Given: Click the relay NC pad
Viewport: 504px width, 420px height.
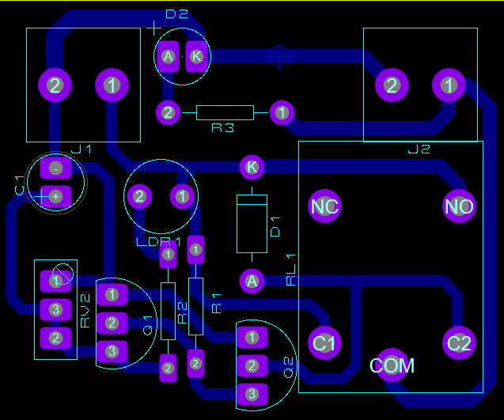Looking at the screenshot, I should point(324,206).
